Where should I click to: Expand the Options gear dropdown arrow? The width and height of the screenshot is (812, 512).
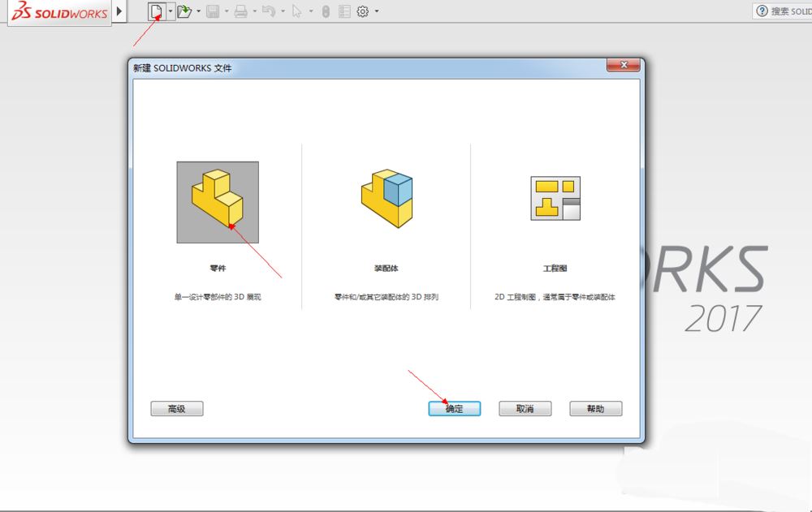pyautogui.click(x=377, y=11)
